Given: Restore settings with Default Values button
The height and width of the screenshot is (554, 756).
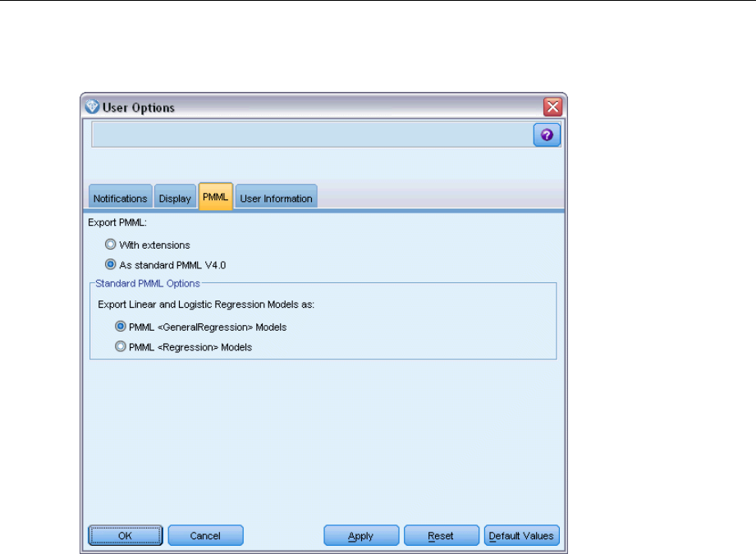Looking at the screenshot, I should [522, 536].
